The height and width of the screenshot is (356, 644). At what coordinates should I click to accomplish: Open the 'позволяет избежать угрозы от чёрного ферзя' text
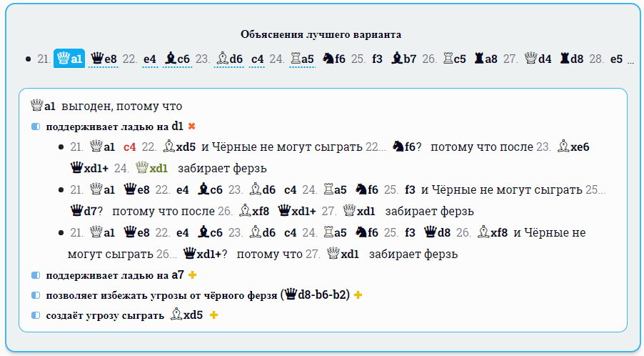(x=161, y=295)
